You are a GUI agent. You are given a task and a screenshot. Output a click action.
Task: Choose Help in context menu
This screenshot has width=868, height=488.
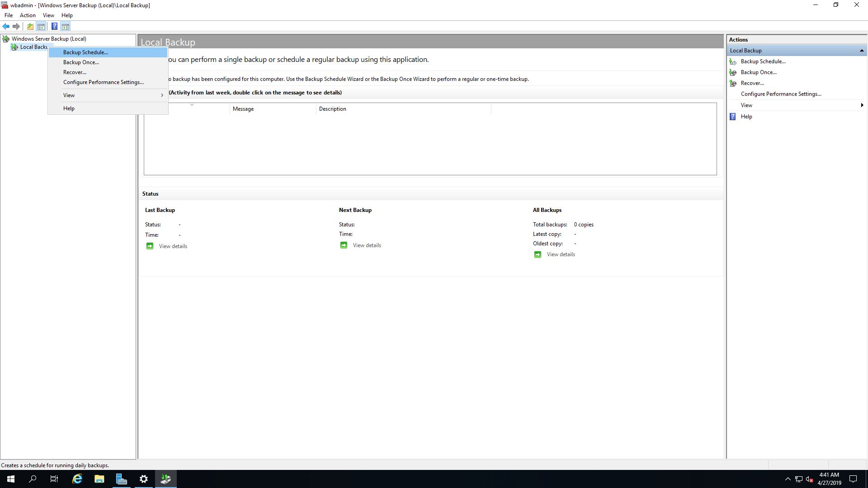(108, 108)
